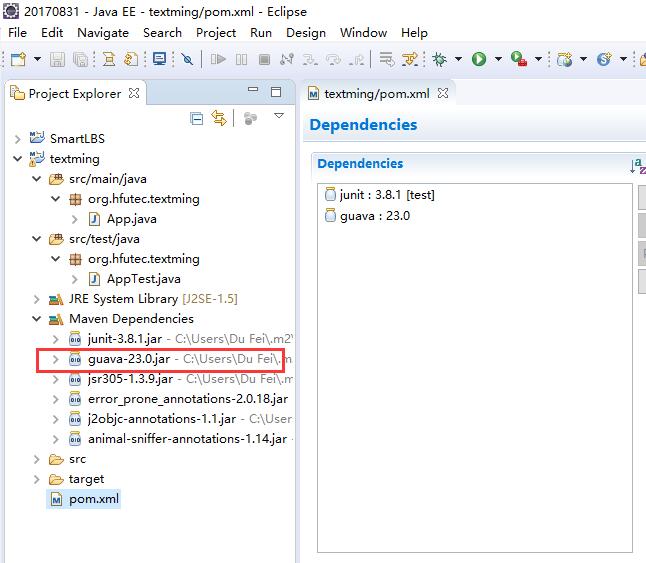Open the Edit menu
This screenshot has height=563, width=646.
pos(52,33)
